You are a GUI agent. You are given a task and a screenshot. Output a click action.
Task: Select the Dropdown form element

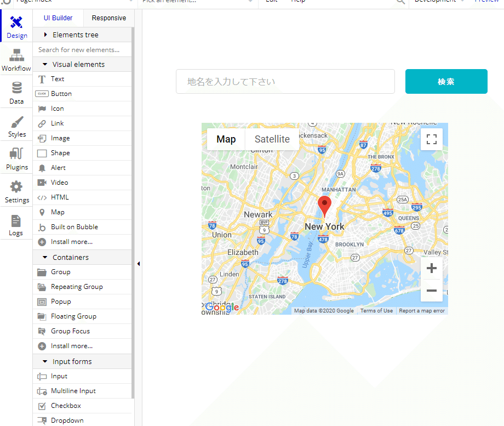[82, 420]
